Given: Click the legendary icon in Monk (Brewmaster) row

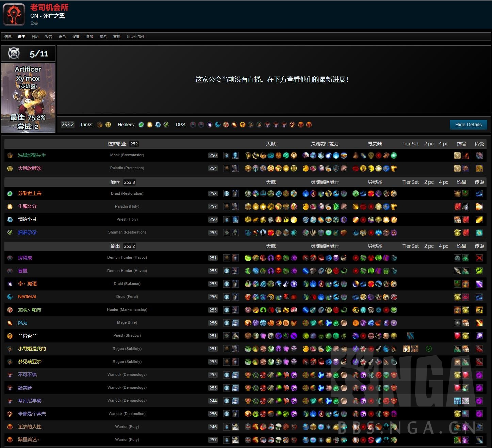Looking at the screenshot, I should (x=479, y=156).
